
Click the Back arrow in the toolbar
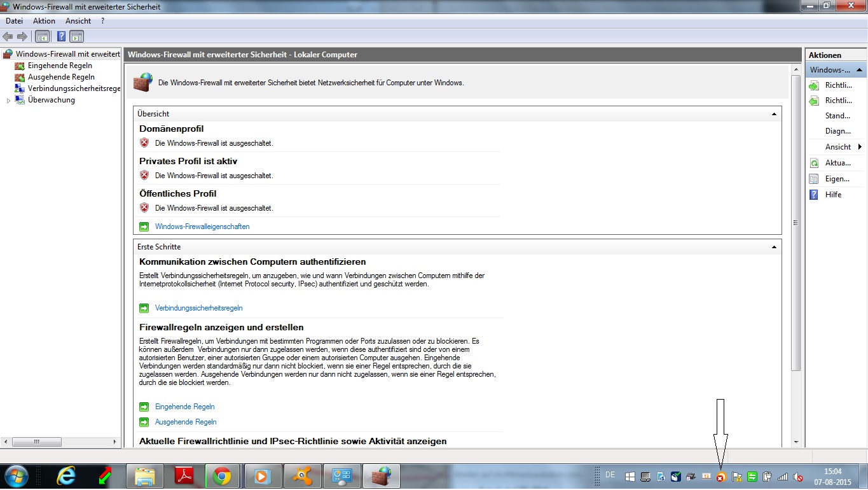(x=8, y=36)
